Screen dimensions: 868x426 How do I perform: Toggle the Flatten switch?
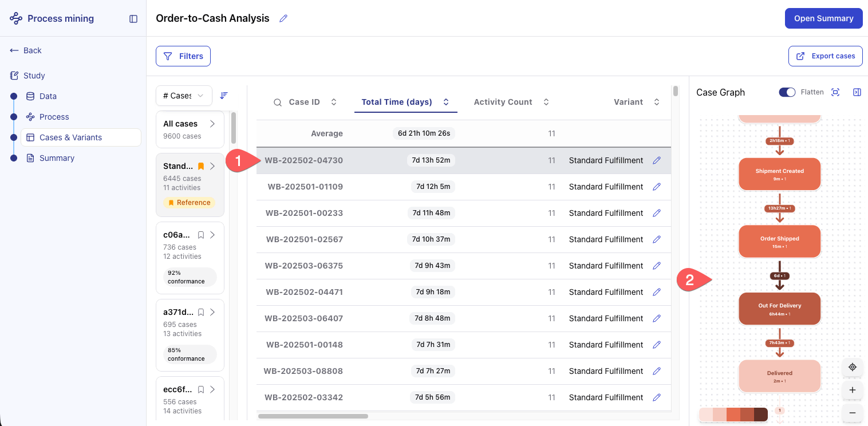point(787,92)
